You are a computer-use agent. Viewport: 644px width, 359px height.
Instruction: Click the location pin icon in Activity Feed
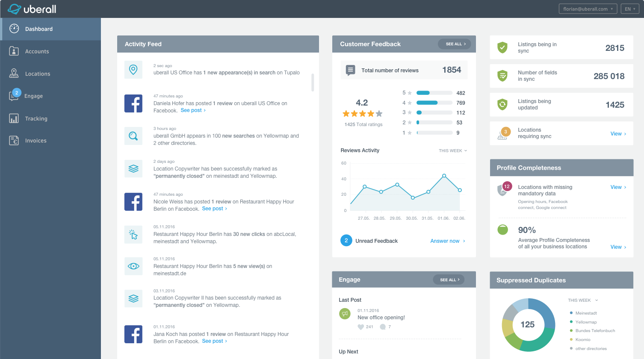[133, 70]
